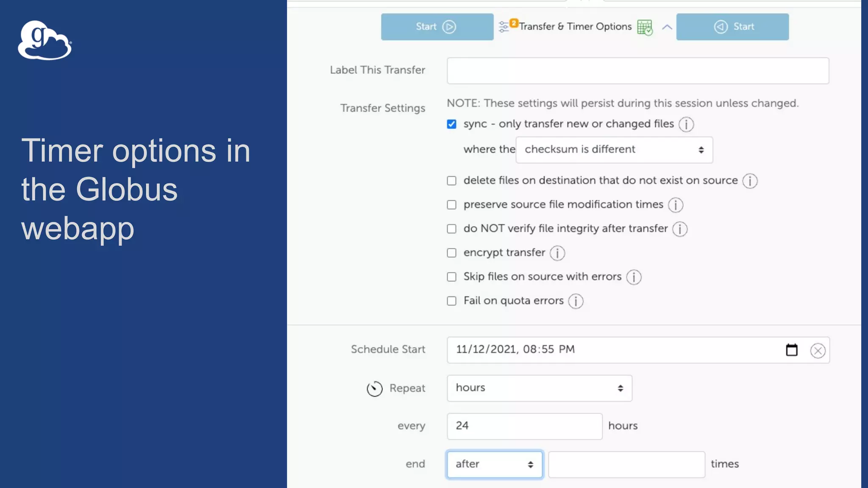This screenshot has height=488, width=868.
Task: Open info for verify file integrity option
Action: [x=680, y=229]
